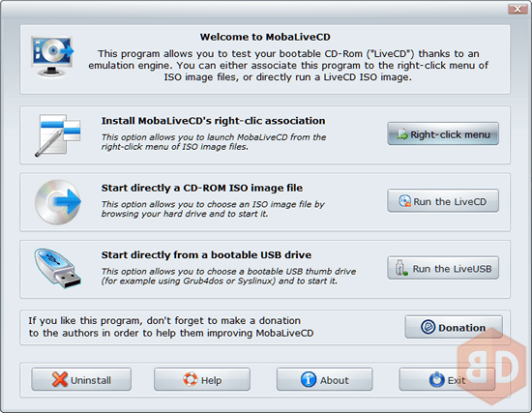Click the CD with blue arrow icon
532x413 pixels.
pos(58,202)
